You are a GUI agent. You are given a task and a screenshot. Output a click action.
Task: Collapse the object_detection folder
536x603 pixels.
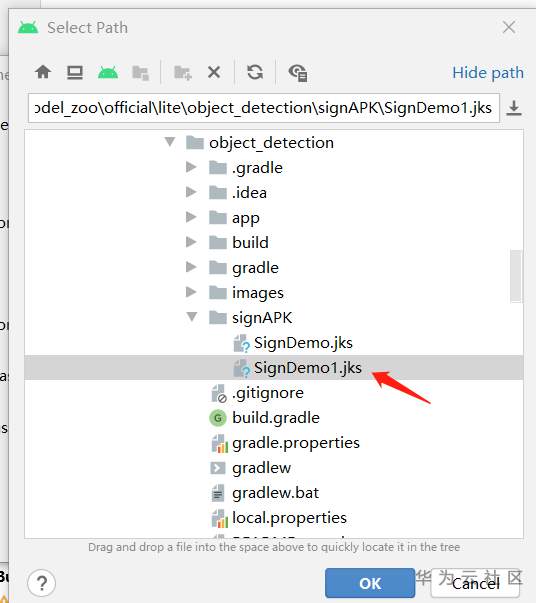(170, 142)
